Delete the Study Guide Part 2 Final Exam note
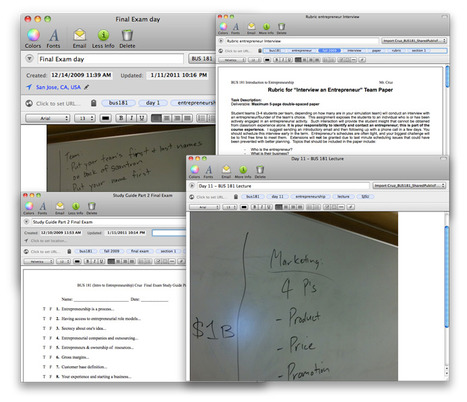 (92, 208)
